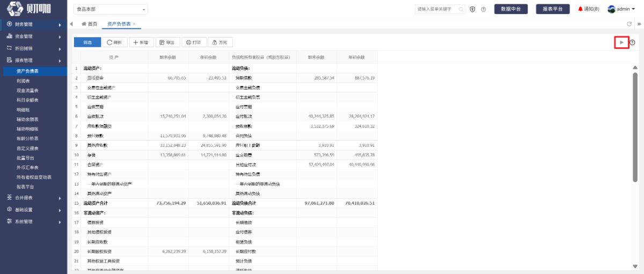The width and height of the screenshot is (644, 274).
Task: Click the 基础设置 gear icon
Action: pos(9,210)
